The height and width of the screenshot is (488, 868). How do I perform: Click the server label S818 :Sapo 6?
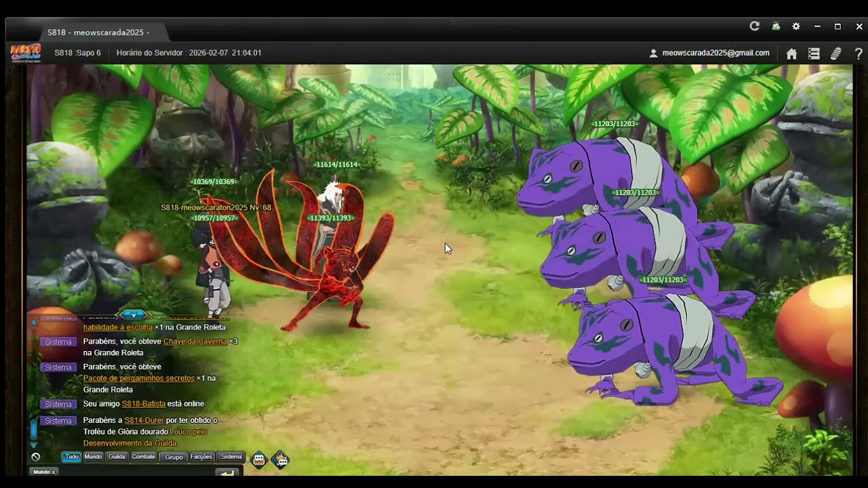click(78, 53)
